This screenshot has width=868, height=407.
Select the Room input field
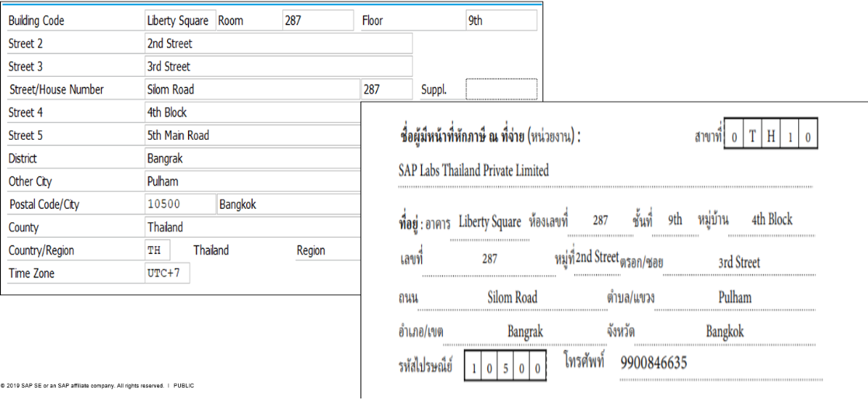tap(318, 21)
